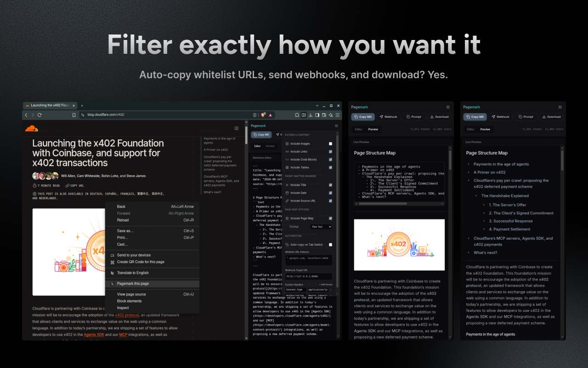Viewport: 588px width, 368px height.
Task: Click the Brave Leo AI sparkle icon
Action: [331, 115]
